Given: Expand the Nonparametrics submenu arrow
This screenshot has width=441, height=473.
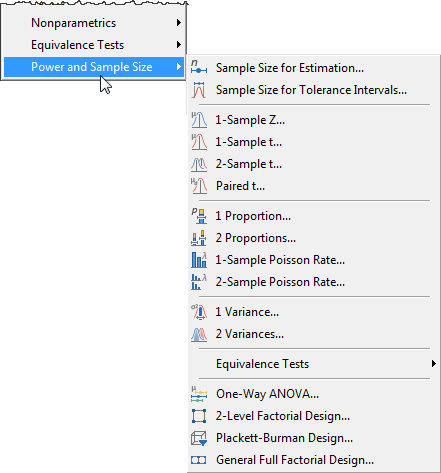Looking at the screenshot, I should pos(179,23).
